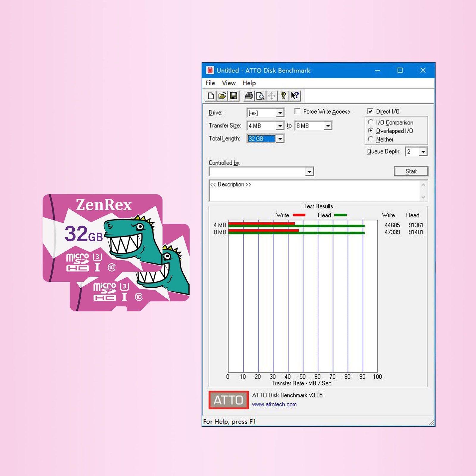Image resolution: width=476 pixels, height=476 pixels.
Task: Close the ATTO Disk Benchmark window
Action: pyautogui.click(x=423, y=71)
